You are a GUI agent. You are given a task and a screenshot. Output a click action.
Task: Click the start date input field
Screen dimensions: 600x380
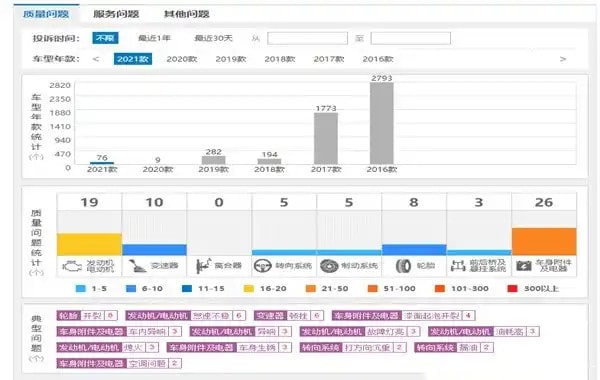pyautogui.click(x=307, y=38)
